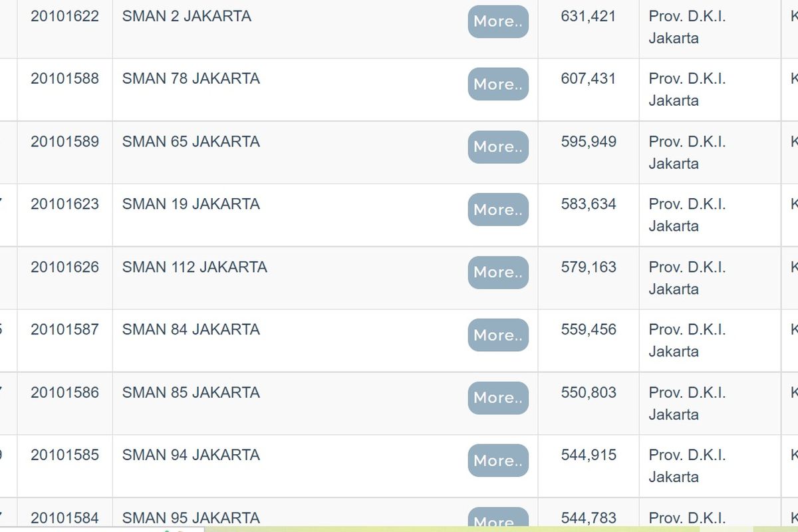Select the 544,915 value cell
The image size is (798, 532).
(589, 455)
